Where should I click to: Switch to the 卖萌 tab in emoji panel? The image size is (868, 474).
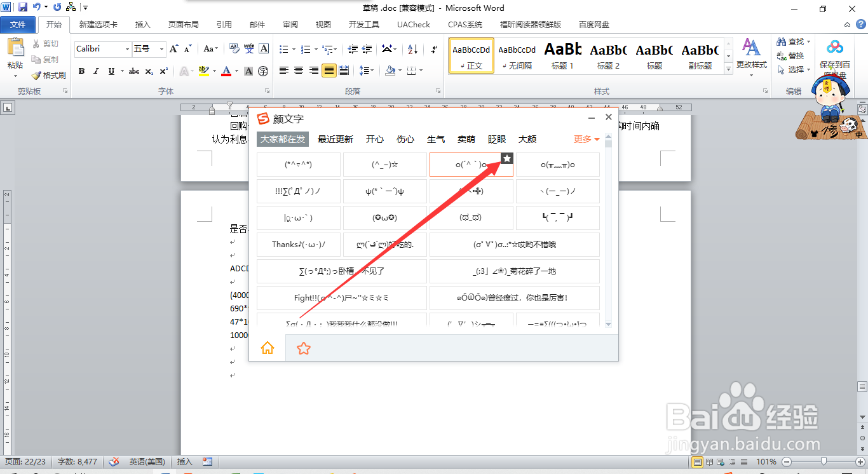(466, 139)
